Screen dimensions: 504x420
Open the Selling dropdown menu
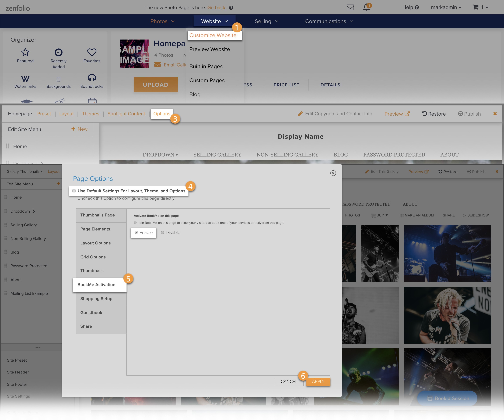coord(266,21)
